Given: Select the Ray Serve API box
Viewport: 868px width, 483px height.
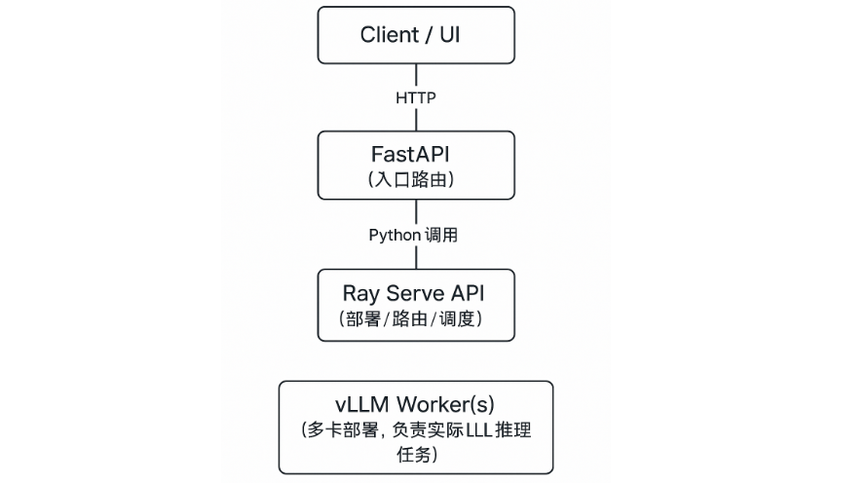Looking at the screenshot, I should [416, 306].
